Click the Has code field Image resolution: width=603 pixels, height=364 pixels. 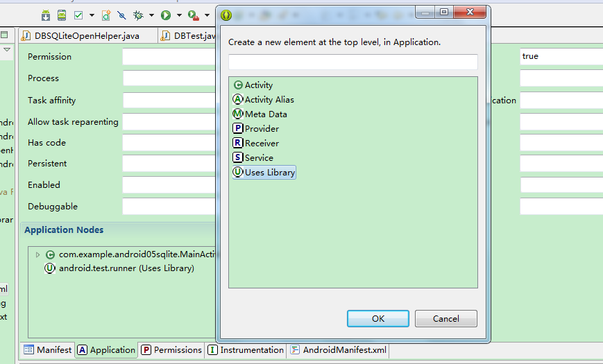click(169, 143)
